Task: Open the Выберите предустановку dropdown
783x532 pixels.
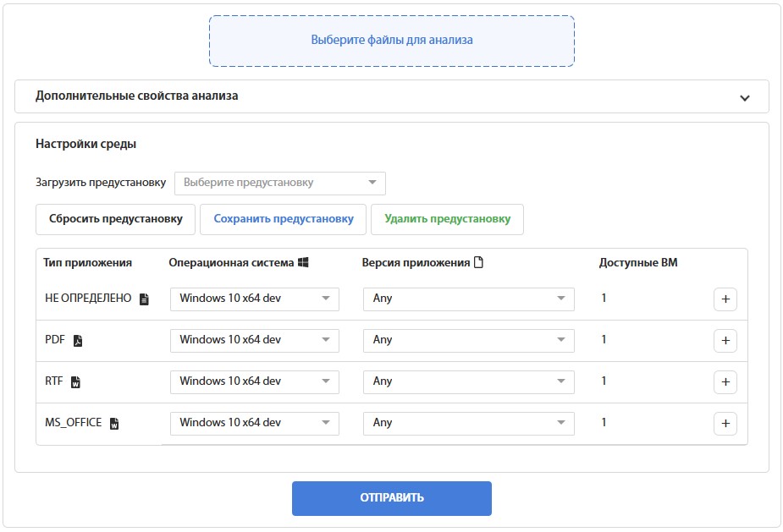Action: (279, 183)
